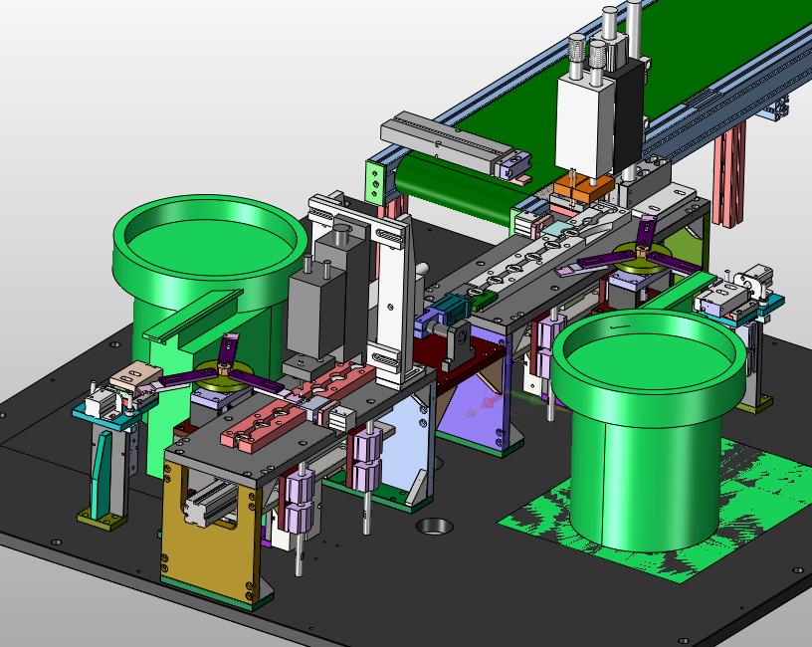
Task: Click the round hole in the base plate
Action: click(x=435, y=527)
